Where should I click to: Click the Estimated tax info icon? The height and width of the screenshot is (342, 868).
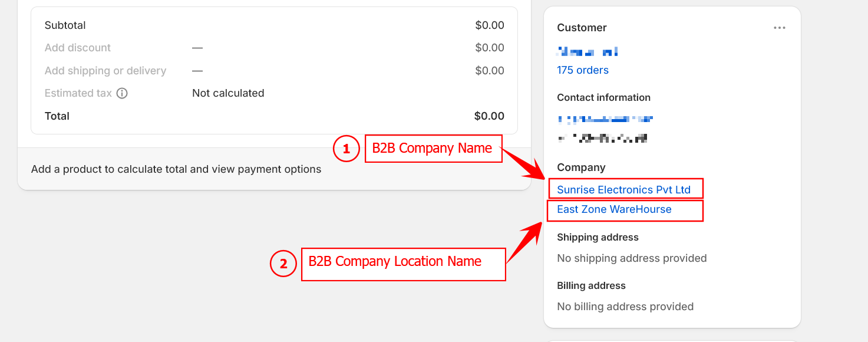pyautogui.click(x=122, y=93)
